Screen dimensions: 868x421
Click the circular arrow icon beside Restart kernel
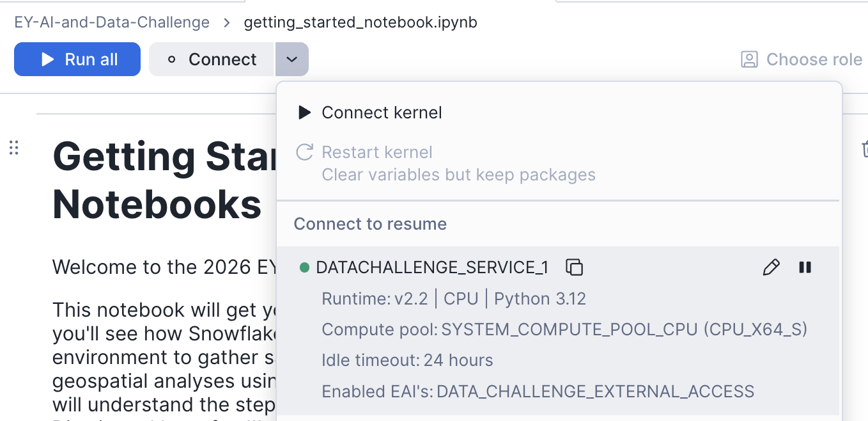[304, 152]
